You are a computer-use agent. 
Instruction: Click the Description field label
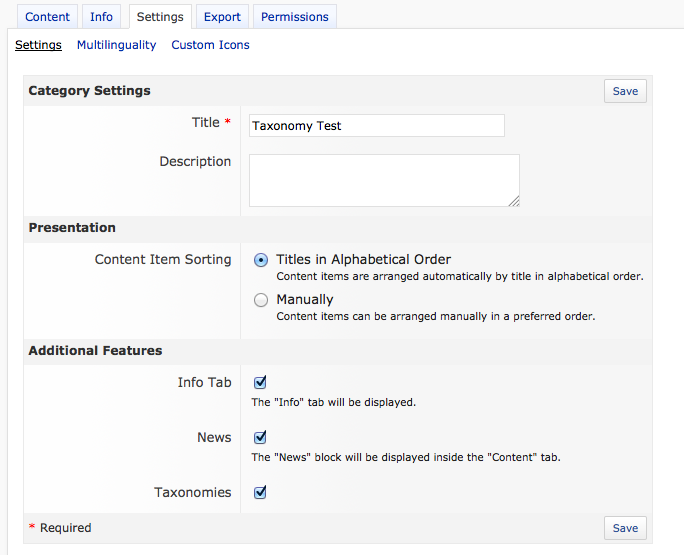(195, 162)
